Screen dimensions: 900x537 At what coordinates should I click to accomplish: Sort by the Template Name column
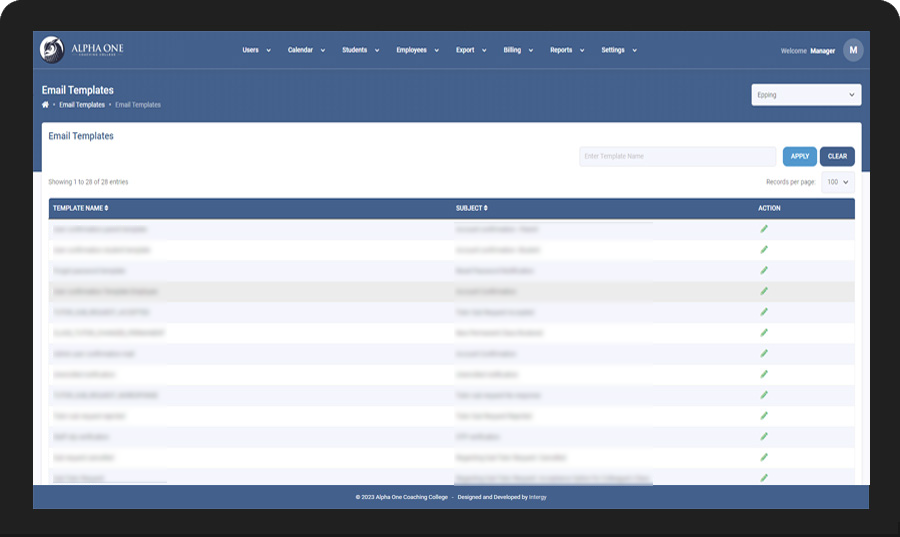[80, 208]
